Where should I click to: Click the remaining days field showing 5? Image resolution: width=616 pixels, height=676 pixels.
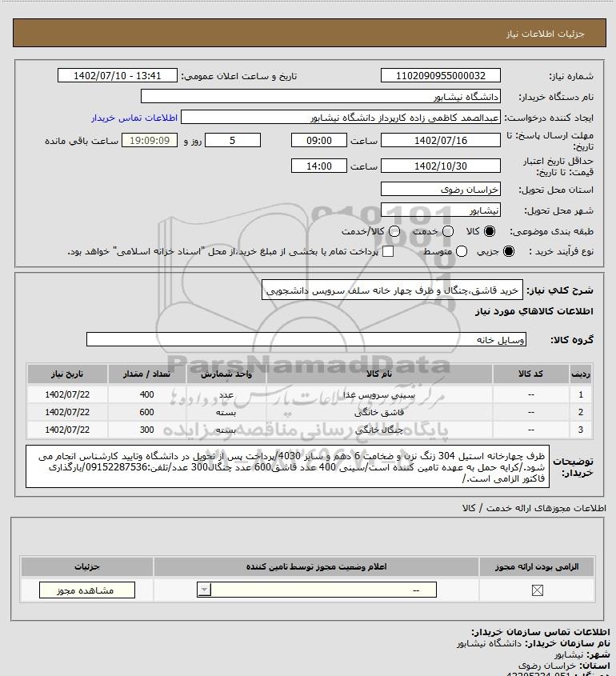point(232,140)
